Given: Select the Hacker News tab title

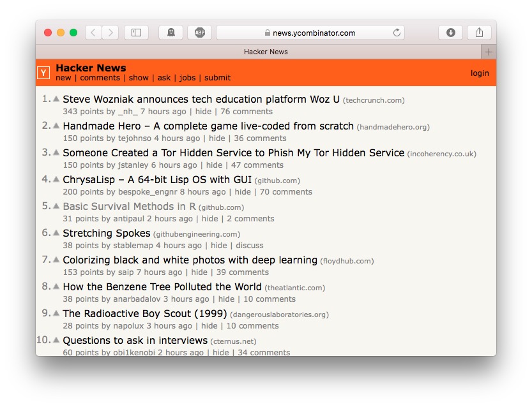Looking at the screenshot, I should (x=266, y=52).
